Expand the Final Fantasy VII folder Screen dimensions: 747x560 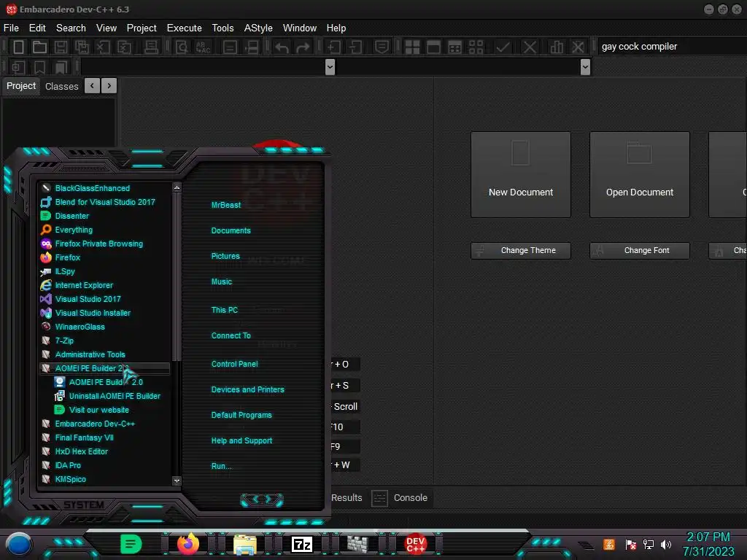(x=85, y=437)
